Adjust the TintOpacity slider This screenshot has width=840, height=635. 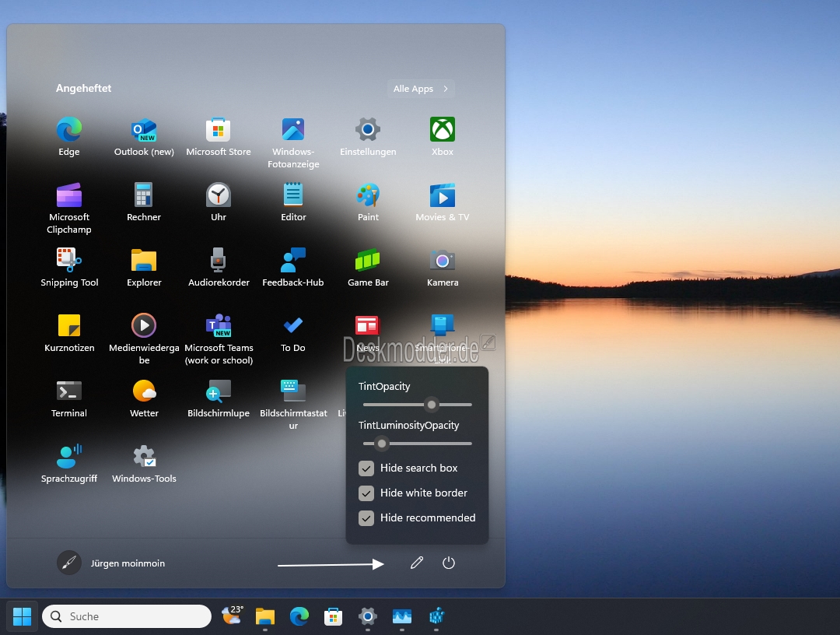tap(431, 405)
